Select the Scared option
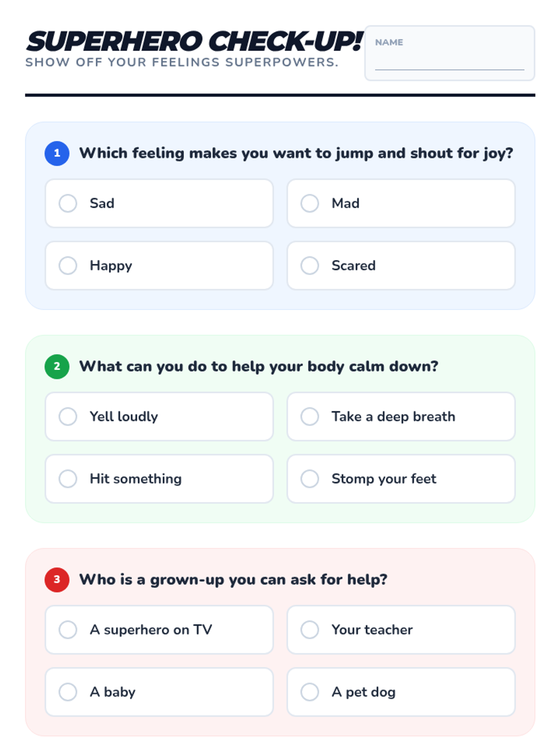560x747 pixels. pos(310,266)
